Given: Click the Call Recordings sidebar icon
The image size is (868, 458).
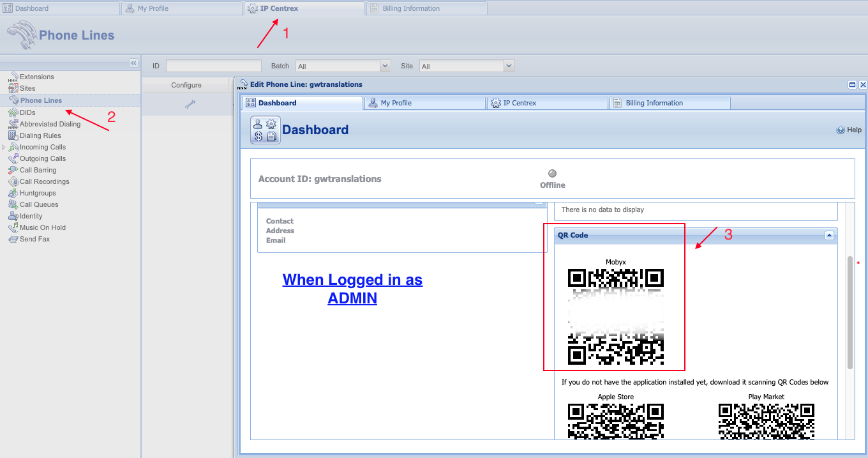Looking at the screenshot, I should [x=13, y=181].
